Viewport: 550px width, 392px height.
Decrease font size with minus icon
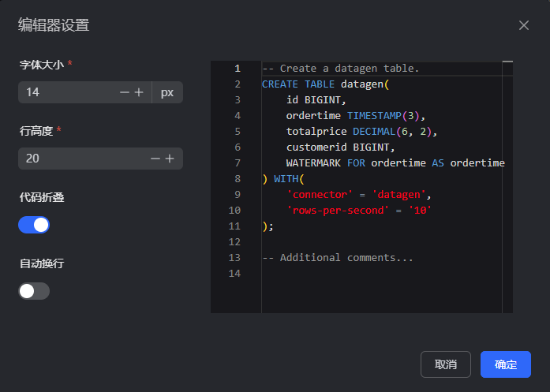coord(124,92)
